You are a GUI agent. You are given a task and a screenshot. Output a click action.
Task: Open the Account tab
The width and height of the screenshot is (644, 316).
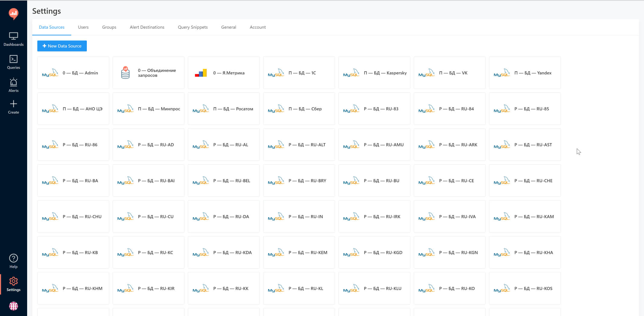(258, 27)
